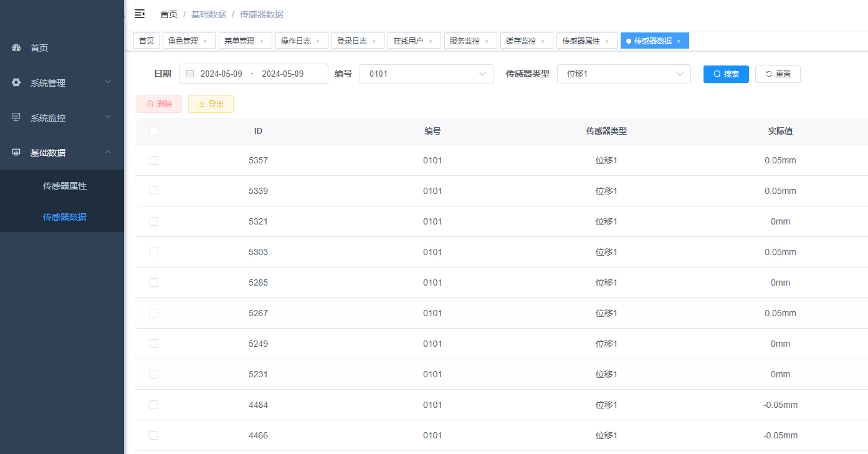Click the start date 2024-05-09 field
Viewport: 868px width, 454px height.
pos(221,74)
